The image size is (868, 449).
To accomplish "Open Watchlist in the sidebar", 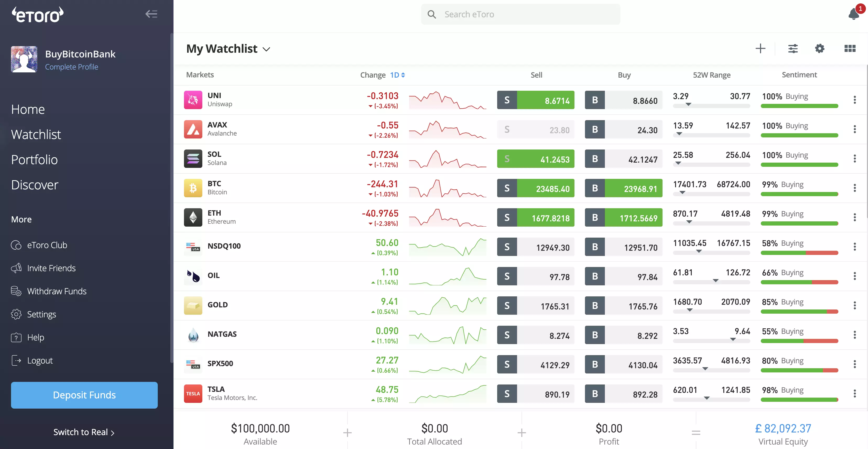I will point(36,135).
